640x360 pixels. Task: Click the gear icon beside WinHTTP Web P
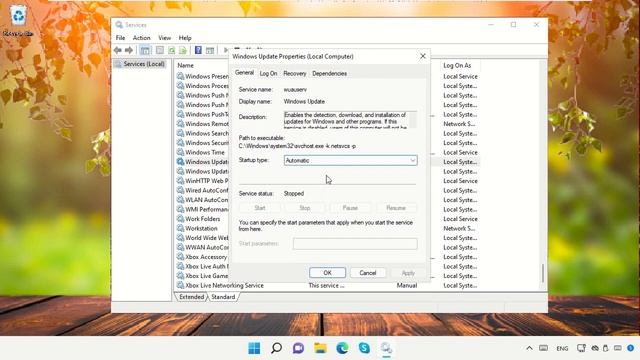click(x=180, y=181)
